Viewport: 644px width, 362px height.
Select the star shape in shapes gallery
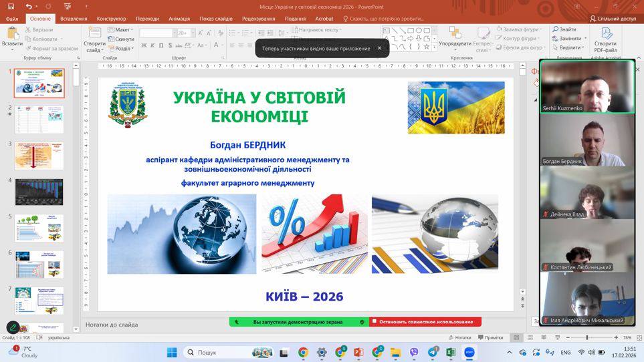(x=426, y=47)
